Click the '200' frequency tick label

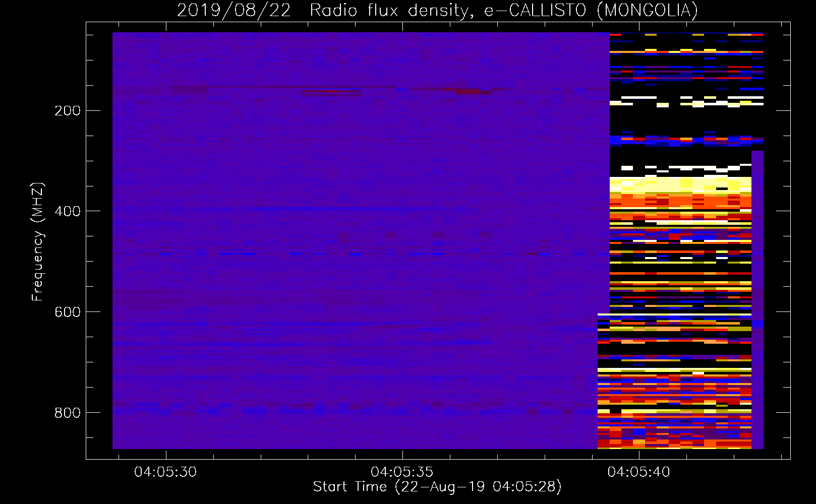click(x=68, y=110)
